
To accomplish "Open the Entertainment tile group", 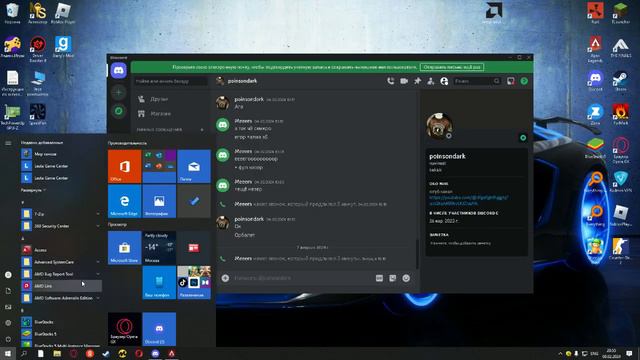I will click(194, 282).
